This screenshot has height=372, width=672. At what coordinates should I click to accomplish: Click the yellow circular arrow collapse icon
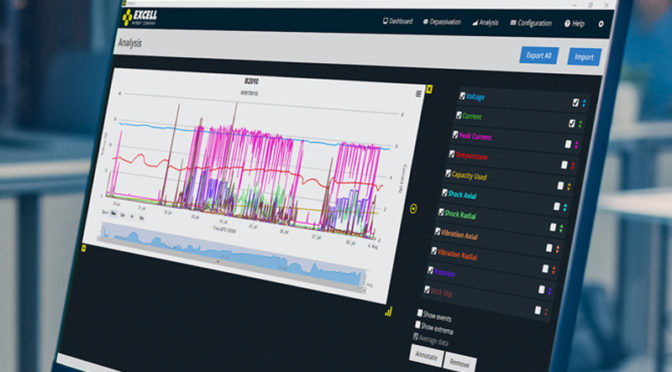(413, 209)
